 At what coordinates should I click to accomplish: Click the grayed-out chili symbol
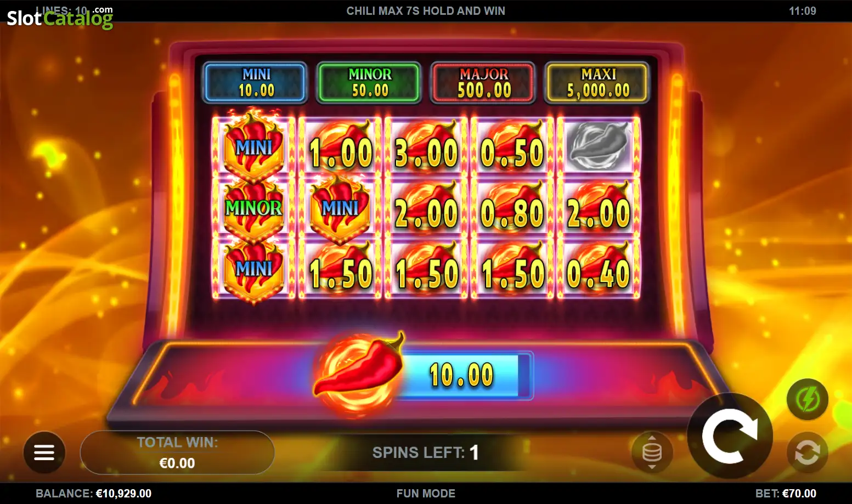599,146
